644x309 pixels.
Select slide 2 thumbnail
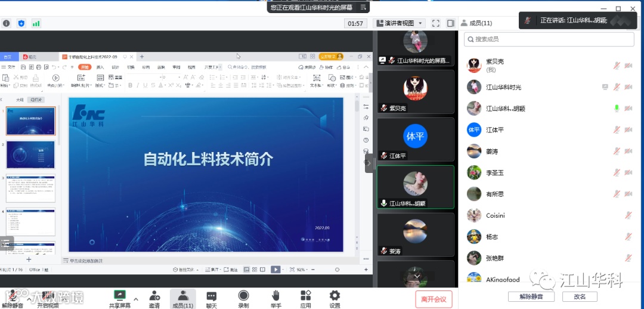31,154
